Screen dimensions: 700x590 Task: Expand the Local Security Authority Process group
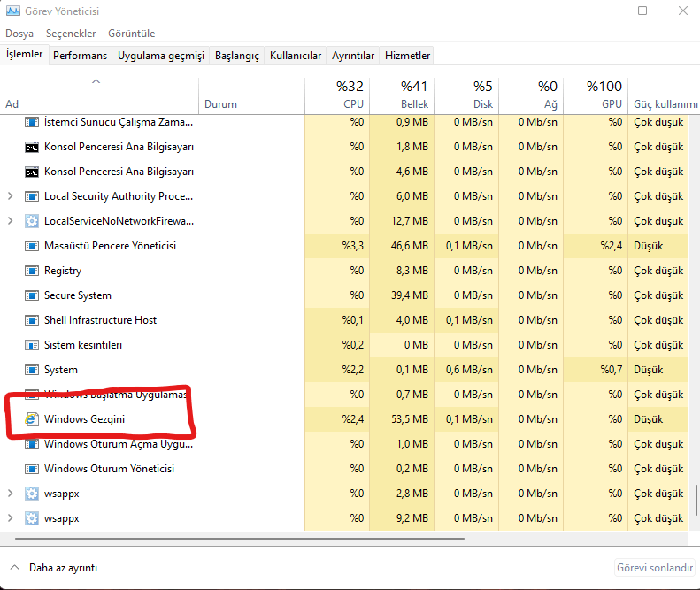(11, 195)
